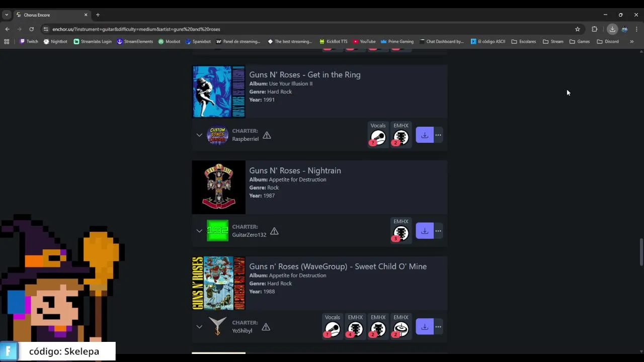
Task: Open the El código ASCII bookmark
Action: [x=488, y=41]
